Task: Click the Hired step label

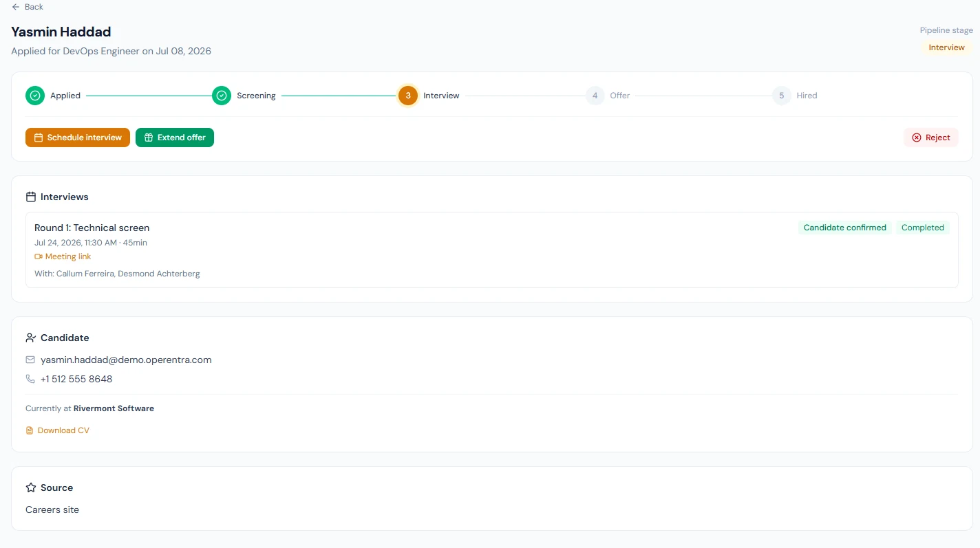Action: point(807,96)
